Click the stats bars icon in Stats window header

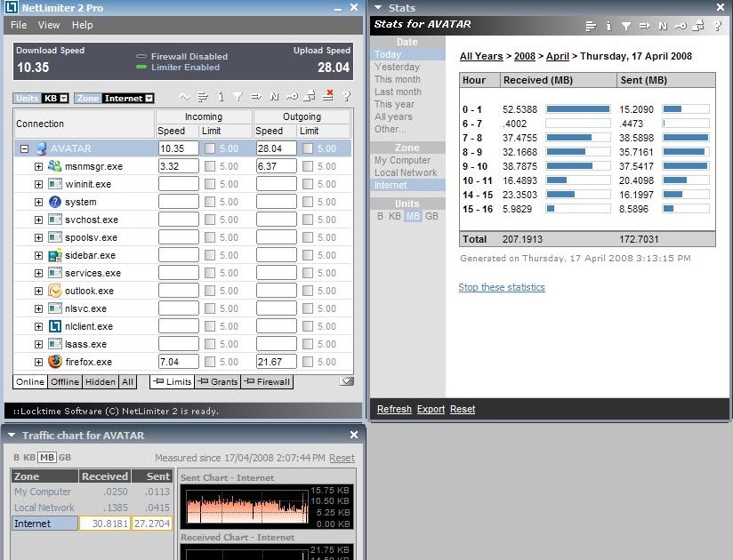click(591, 26)
